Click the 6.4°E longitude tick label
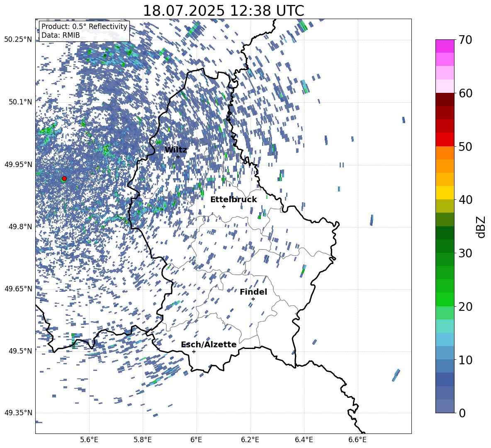 [x=304, y=440]
